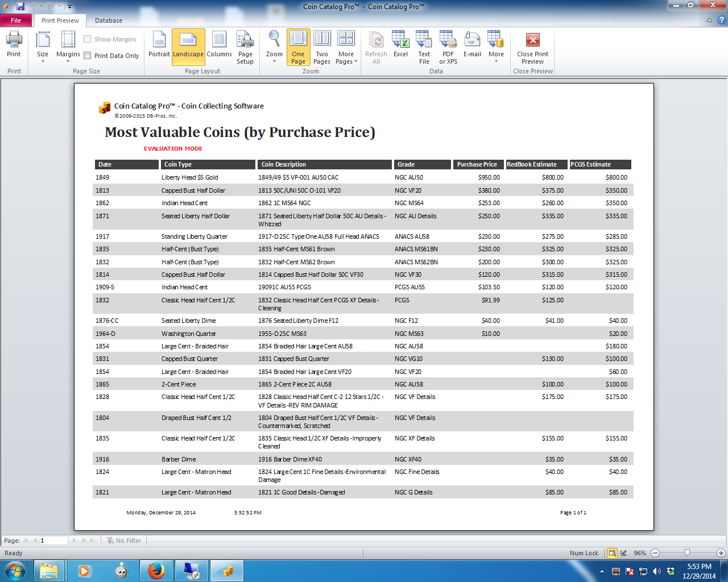Open the quick access toolbar customize dropdown

tap(69, 7)
